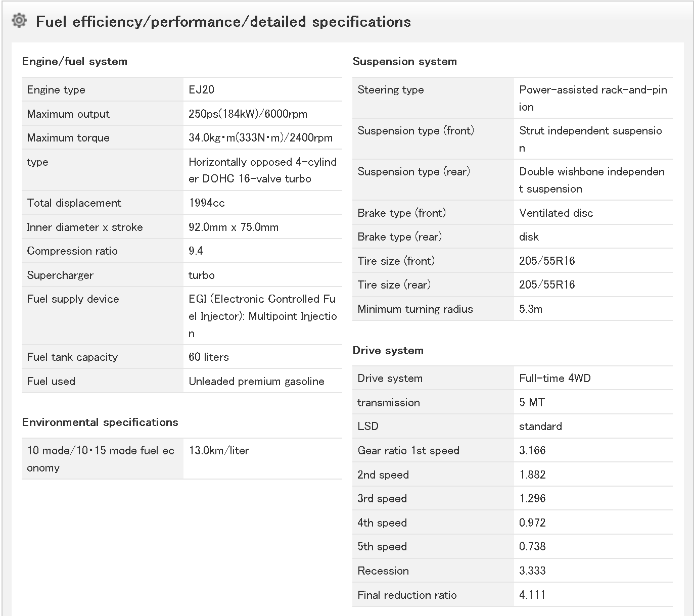Select the Total displacement 1994cc value
The width and height of the screenshot is (694, 616).
tap(207, 203)
